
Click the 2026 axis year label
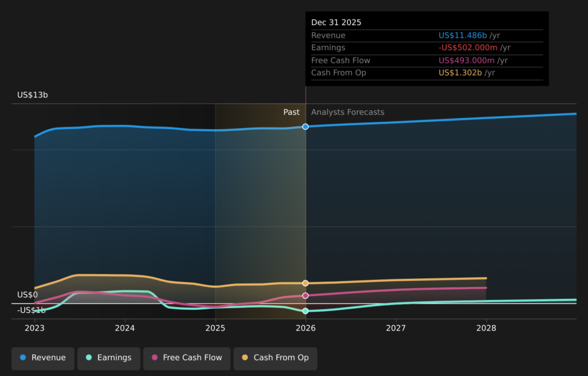click(305, 328)
